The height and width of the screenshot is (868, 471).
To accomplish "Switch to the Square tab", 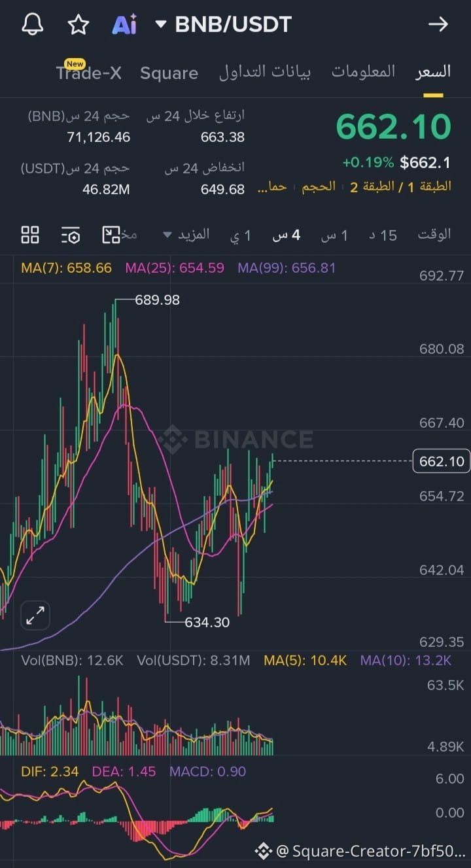I will pos(169,73).
